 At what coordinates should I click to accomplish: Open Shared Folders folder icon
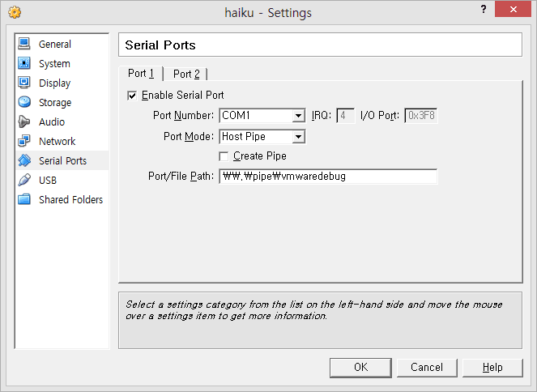click(24, 199)
